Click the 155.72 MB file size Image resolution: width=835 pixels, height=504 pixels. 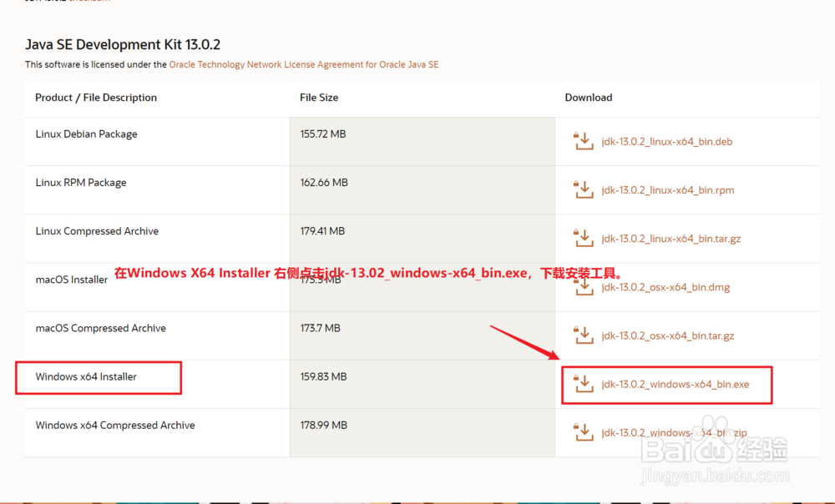pyautogui.click(x=322, y=134)
